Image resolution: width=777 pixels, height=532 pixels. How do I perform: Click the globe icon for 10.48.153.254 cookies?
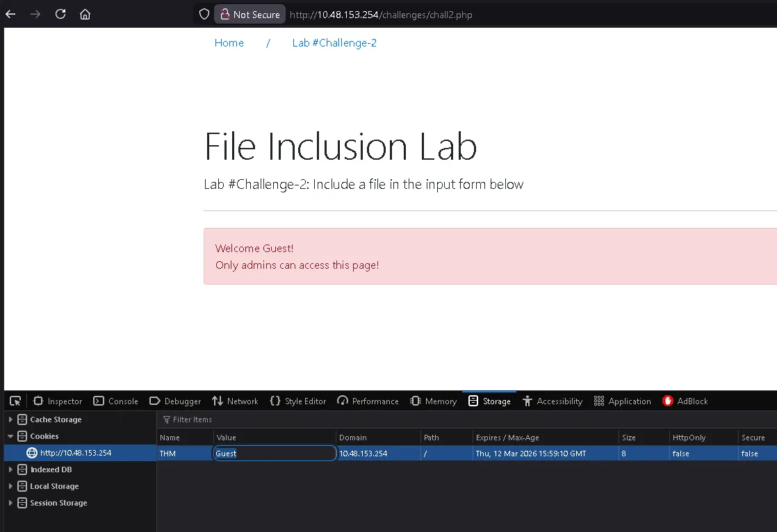31,453
